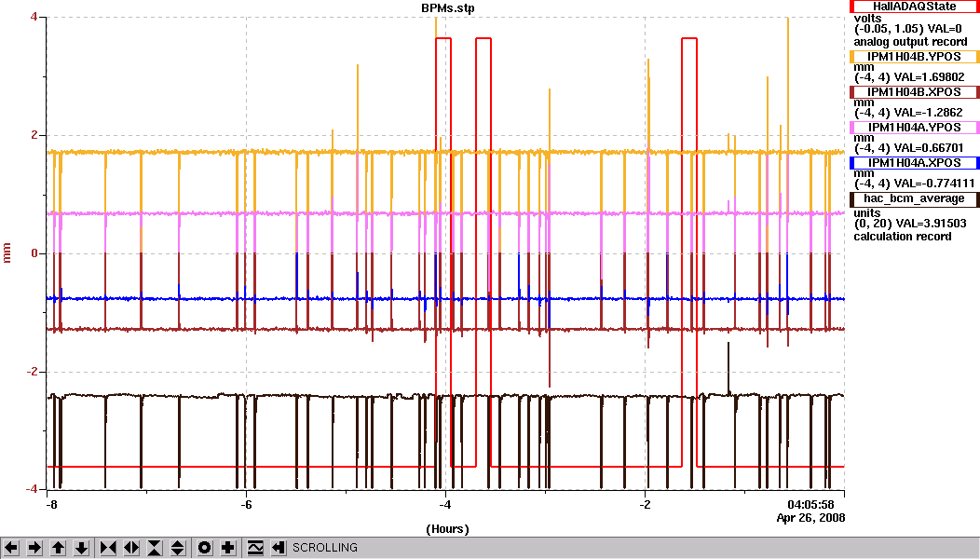The height and width of the screenshot is (559, 980).
Task: Click the vertical zoom-in hourglass icon
Action: point(155,548)
